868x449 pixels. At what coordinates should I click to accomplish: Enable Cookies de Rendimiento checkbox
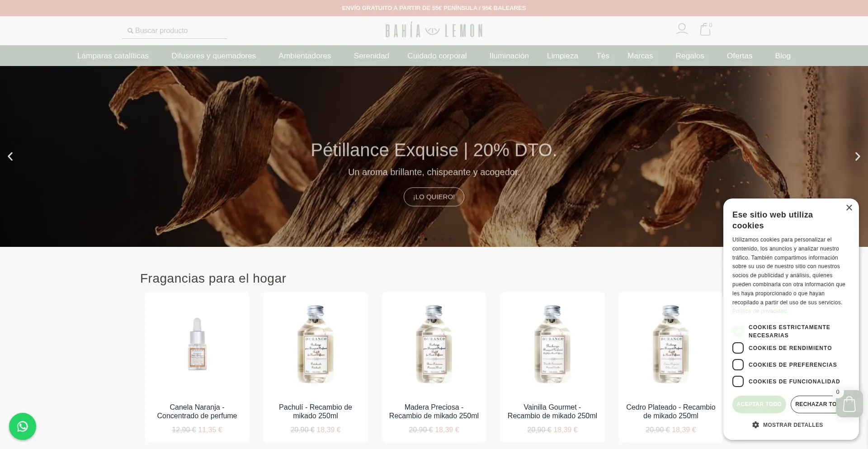point(738,348)
